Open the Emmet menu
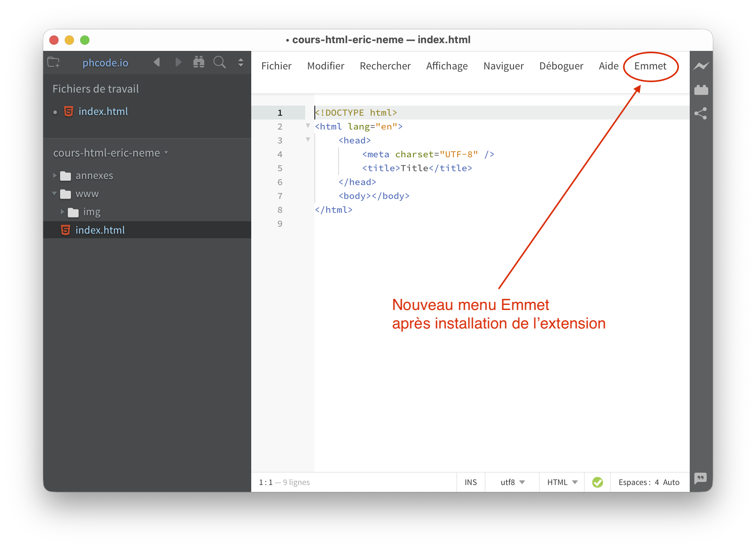Screen dimensions: 756x549 click(650, 66)
